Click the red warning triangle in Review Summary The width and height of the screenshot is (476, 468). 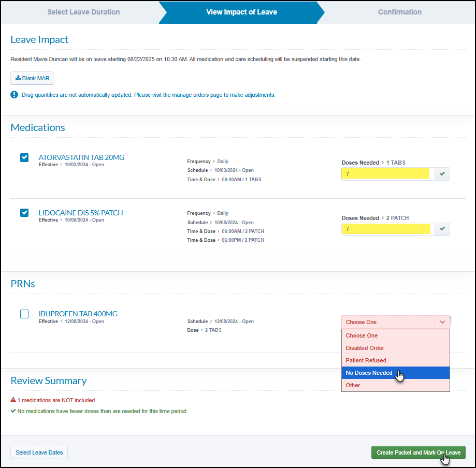pos(13,400)
